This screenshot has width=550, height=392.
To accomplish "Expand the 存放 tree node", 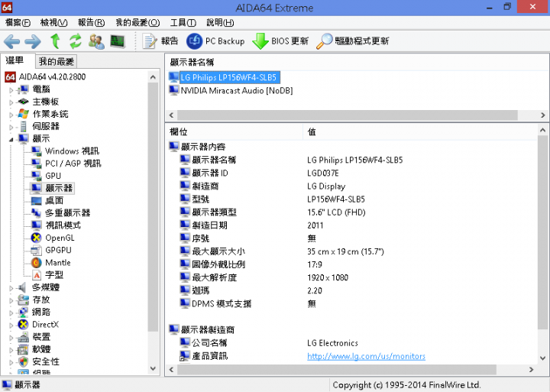I will coord(11,300).
